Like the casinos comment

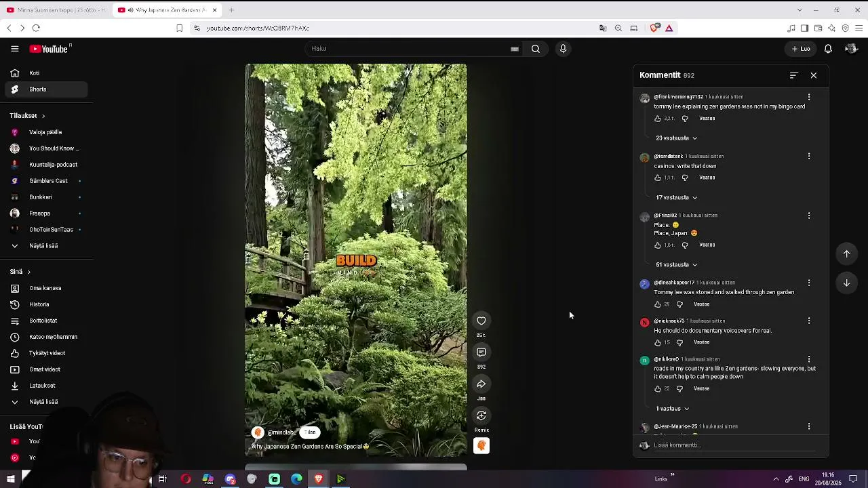pyautogui.click(x=658, y=178)
